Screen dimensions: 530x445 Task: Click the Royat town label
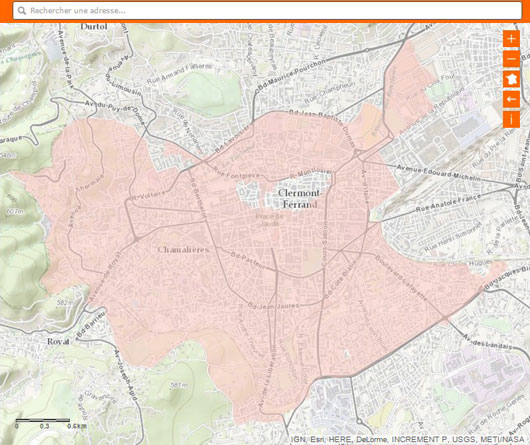58,342
